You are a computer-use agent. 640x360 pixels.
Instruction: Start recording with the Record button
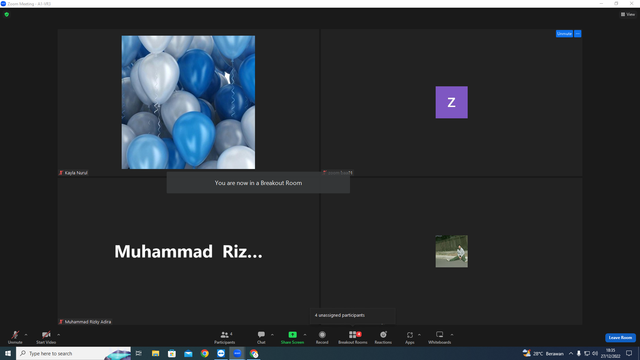tap(322, 337)
